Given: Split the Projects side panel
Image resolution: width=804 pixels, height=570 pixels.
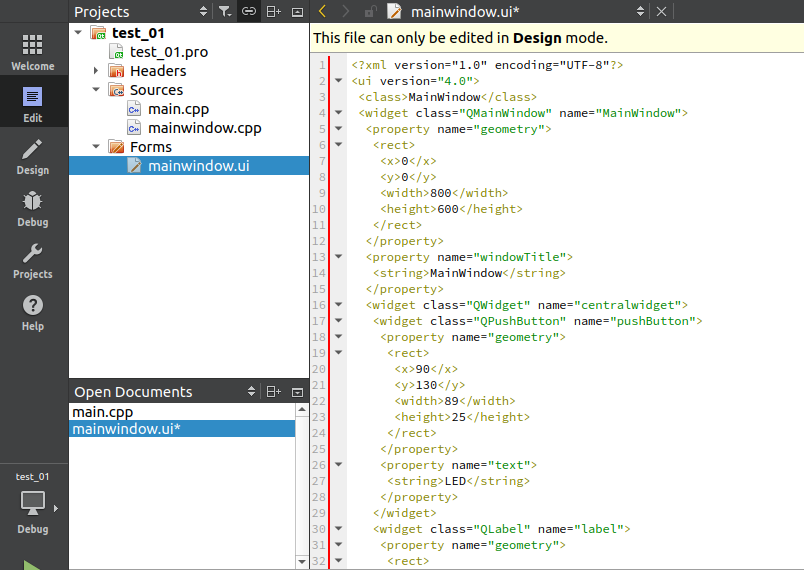Looking at the screenshot, I should click(273, 11).
